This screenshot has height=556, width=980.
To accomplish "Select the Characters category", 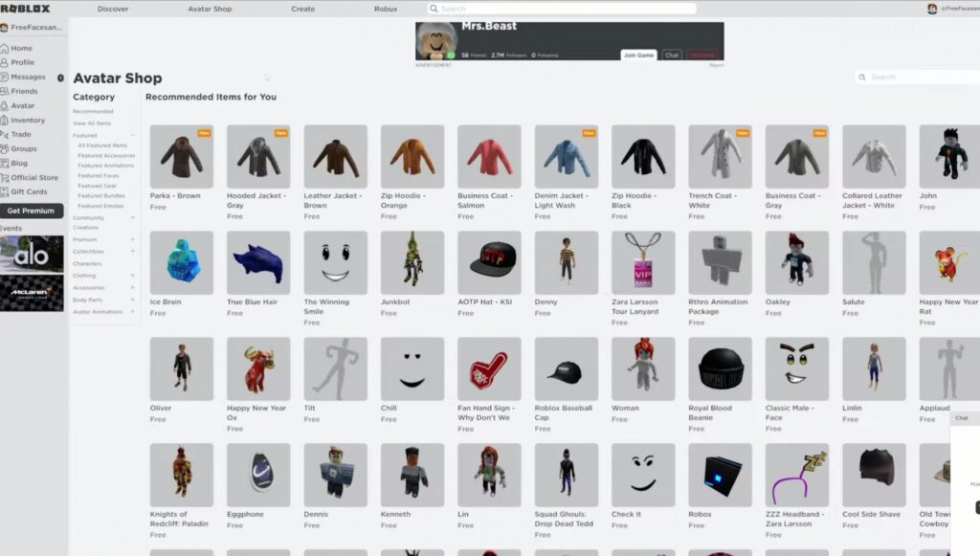I will click(x=87, y=263).
